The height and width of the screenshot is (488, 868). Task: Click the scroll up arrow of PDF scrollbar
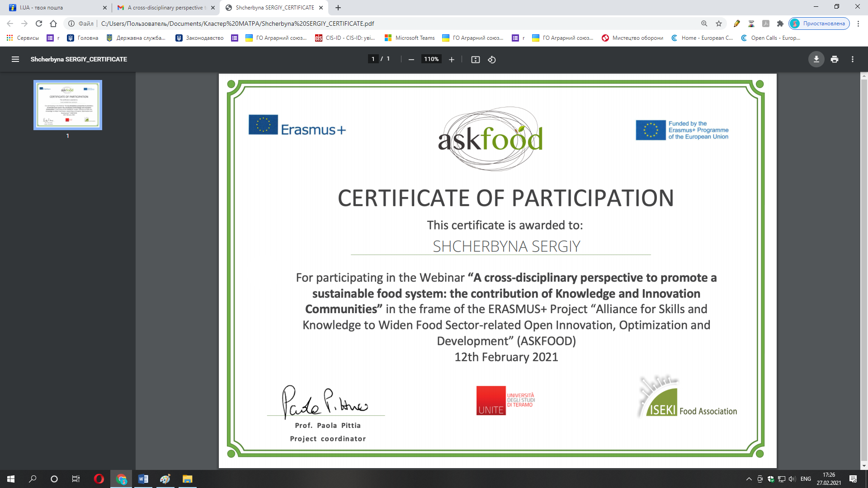click(864, 76)
